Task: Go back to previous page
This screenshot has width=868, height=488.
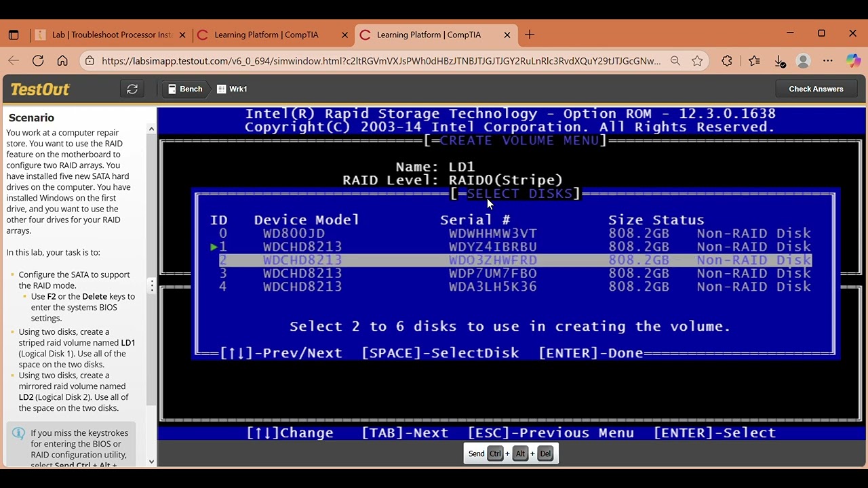Action: point(14,61)
